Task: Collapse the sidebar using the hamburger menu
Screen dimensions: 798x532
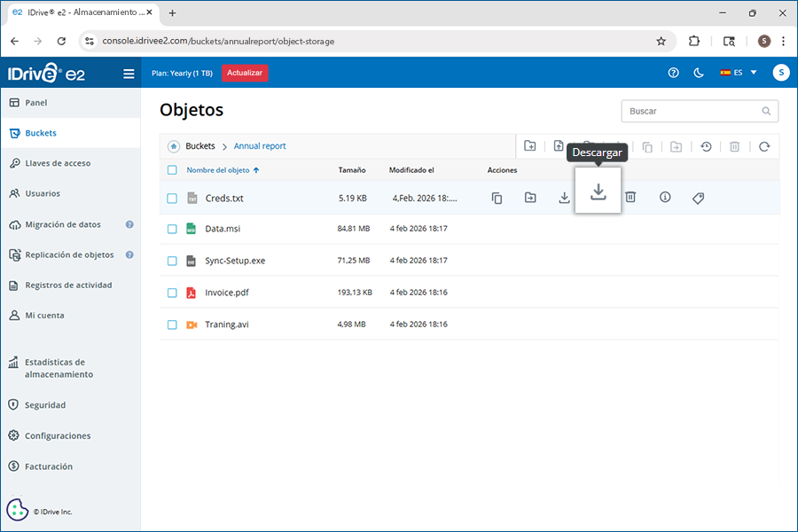Action: tap(129, 74)
